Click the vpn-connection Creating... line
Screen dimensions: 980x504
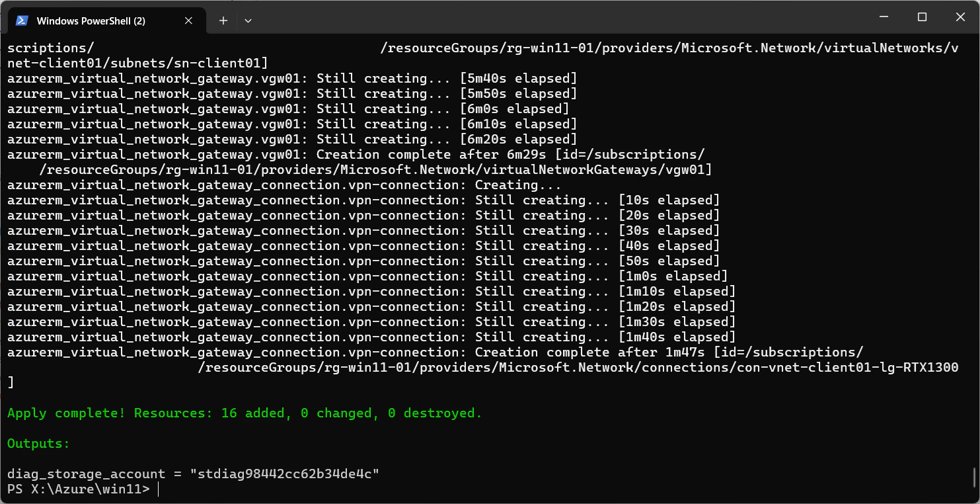click(284, 185)
